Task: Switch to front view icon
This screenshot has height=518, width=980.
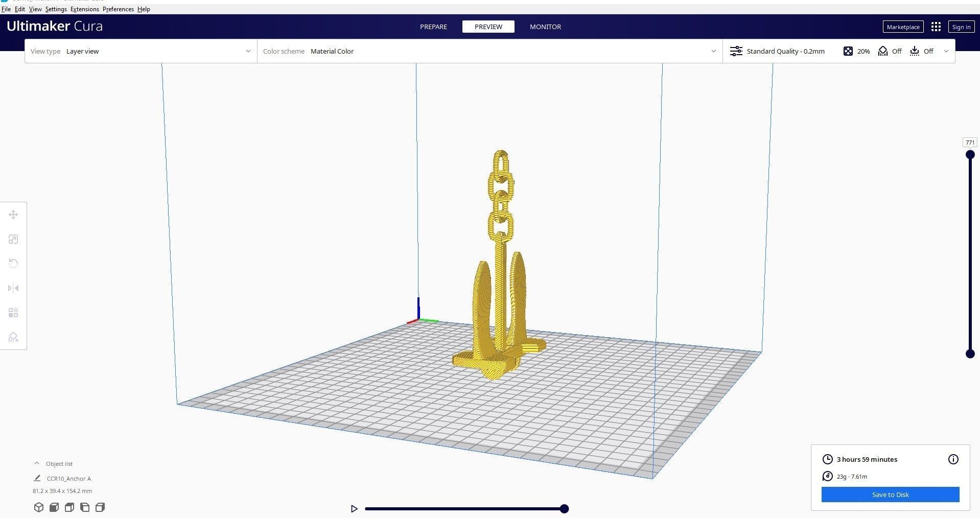Action: [x=54, y=507]
